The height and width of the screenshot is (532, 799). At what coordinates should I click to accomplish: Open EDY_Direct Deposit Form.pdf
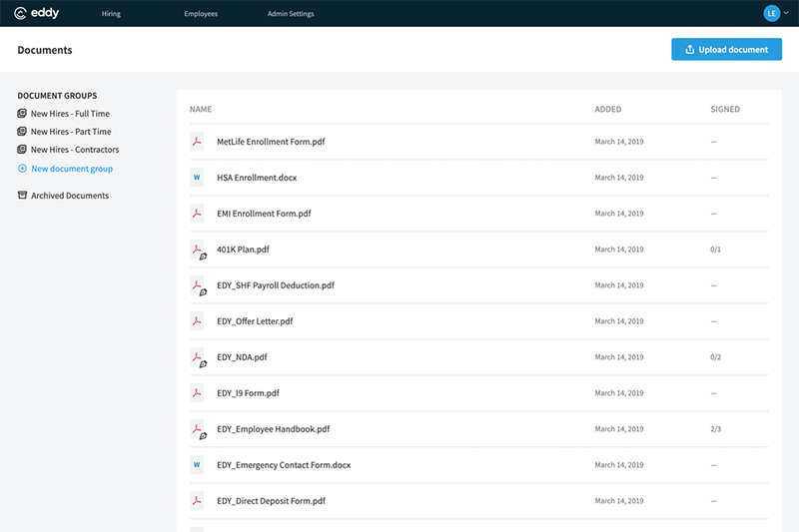[x=271, y=501]
